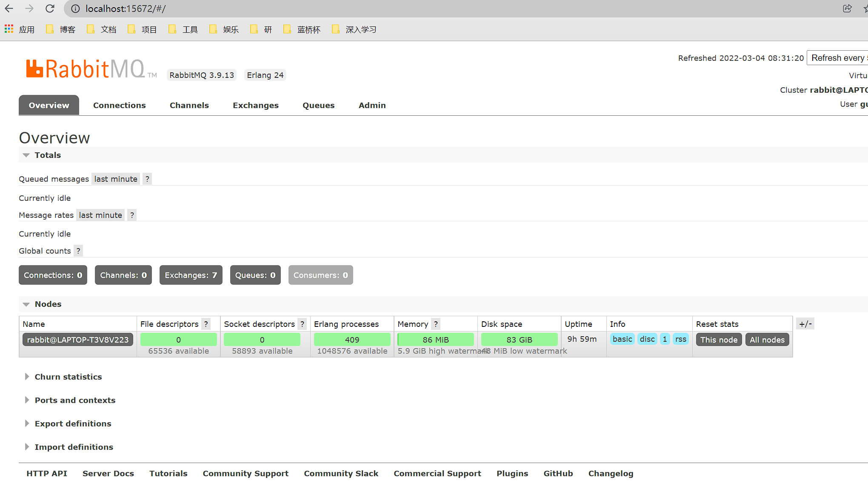Switch to the Channels tab
868x492 pixels.
189,105
